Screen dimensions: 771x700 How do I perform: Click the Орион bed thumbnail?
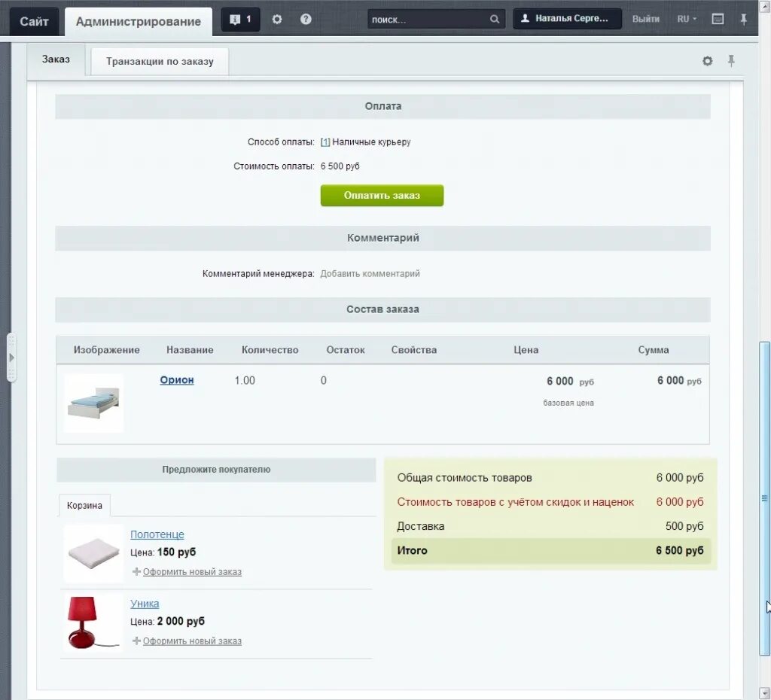point(93,403)
